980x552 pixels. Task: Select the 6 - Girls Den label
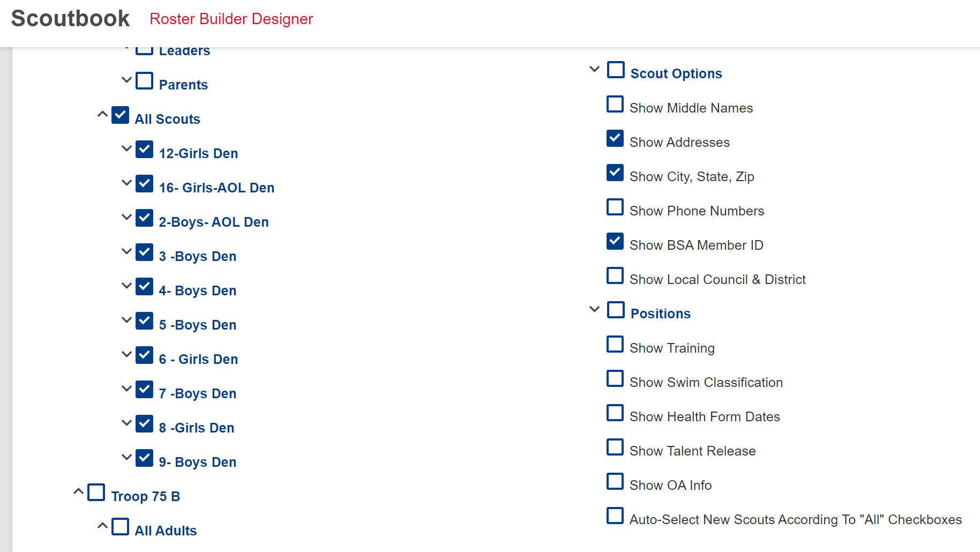(198, 359)
